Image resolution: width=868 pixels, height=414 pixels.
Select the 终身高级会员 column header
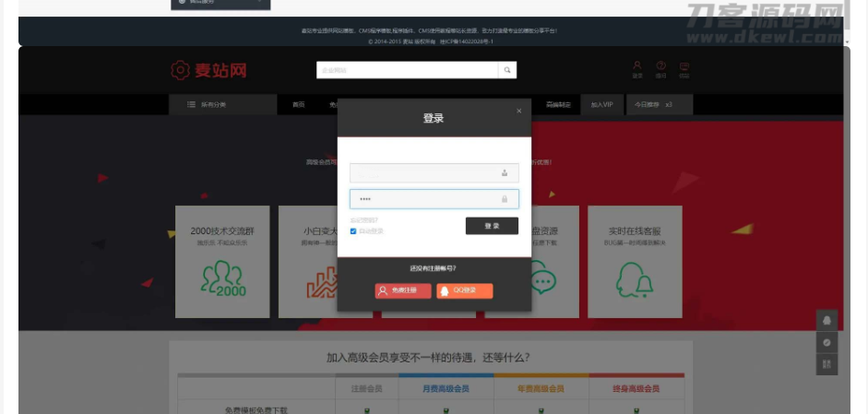[x=636, y=388]
